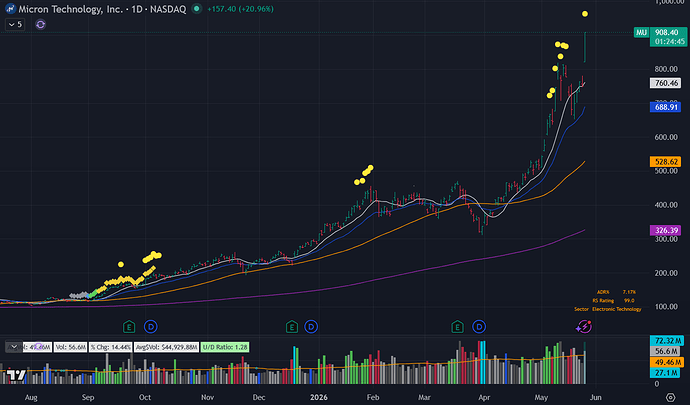This screenshot has width=690, height=405.
Task: Click the MU symbol price label
Action: click(641, 33)
